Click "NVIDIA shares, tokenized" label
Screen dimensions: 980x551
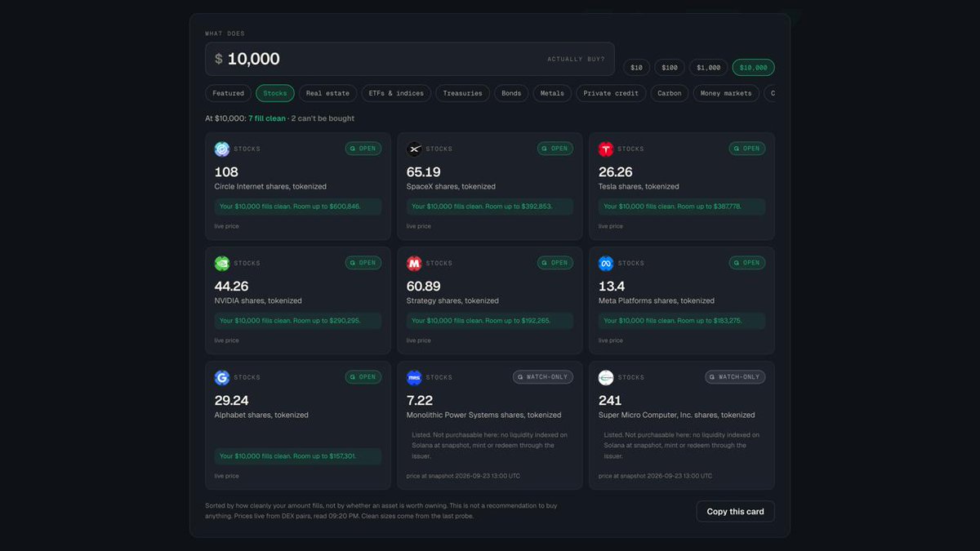(258, 300)
